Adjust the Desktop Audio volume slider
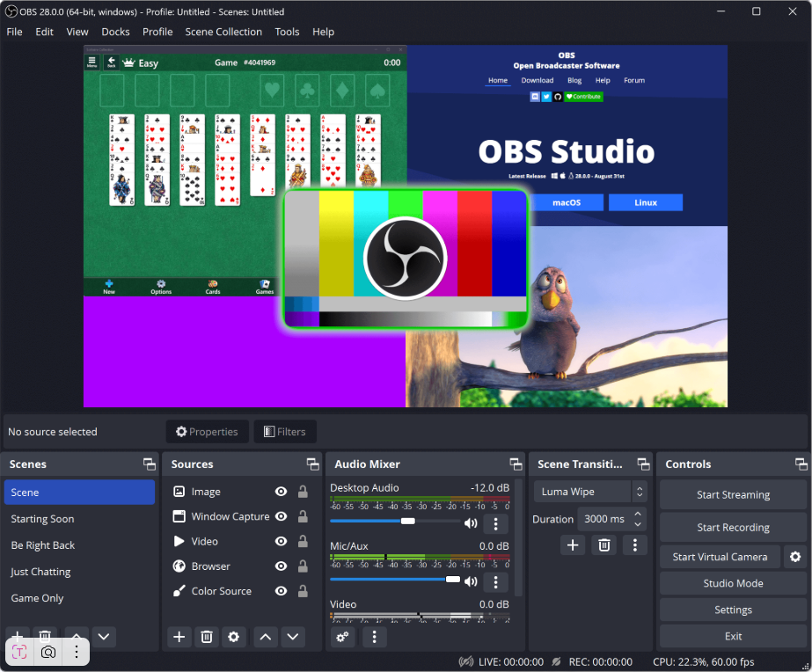The width and height of the screenshot is (812, 672). (x=407, y=522)
